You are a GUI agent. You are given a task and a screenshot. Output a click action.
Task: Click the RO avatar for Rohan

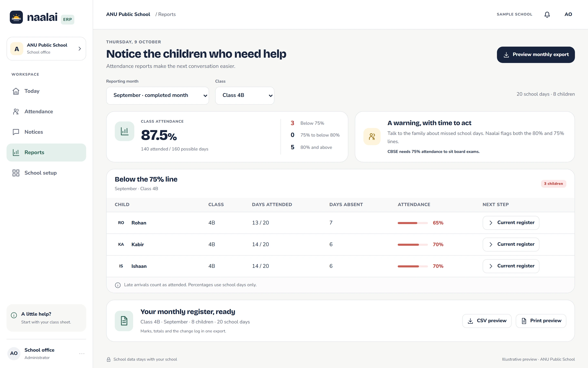click(x=121, y=223)
